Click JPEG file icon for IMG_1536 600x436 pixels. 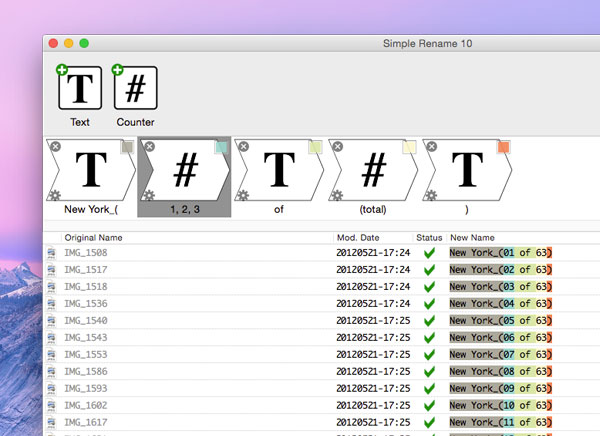pyautogui.click(x=51, y=304)
